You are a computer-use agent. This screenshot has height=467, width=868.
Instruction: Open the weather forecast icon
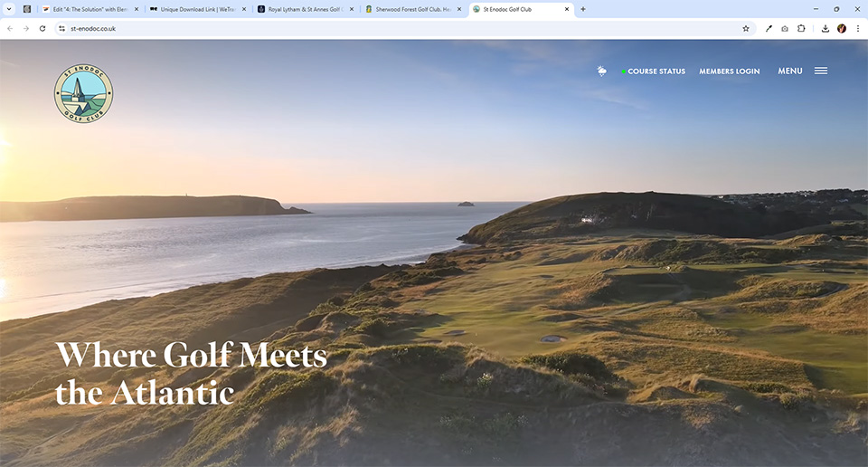602,71
